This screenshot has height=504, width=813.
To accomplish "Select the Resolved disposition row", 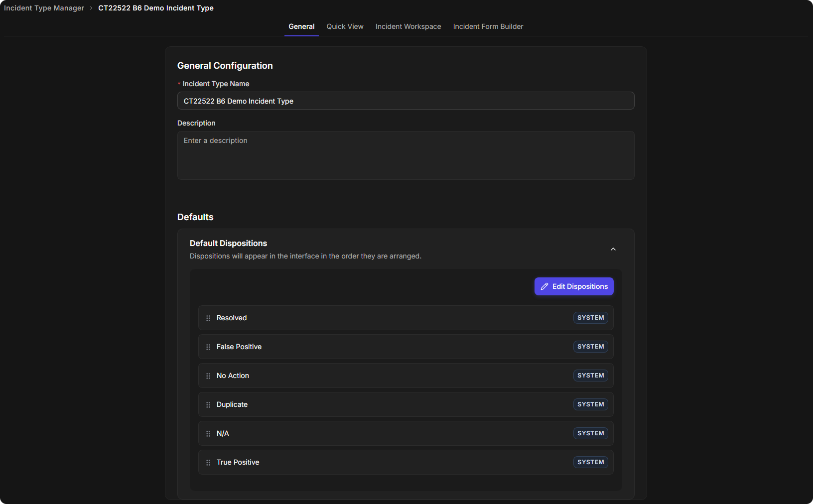I will point(406,318).
